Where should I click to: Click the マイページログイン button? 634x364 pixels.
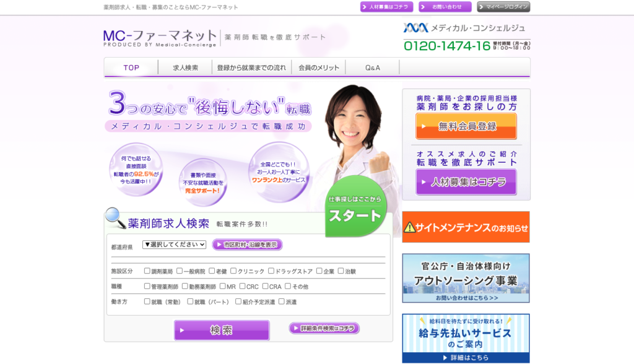(x=503, y=7)
